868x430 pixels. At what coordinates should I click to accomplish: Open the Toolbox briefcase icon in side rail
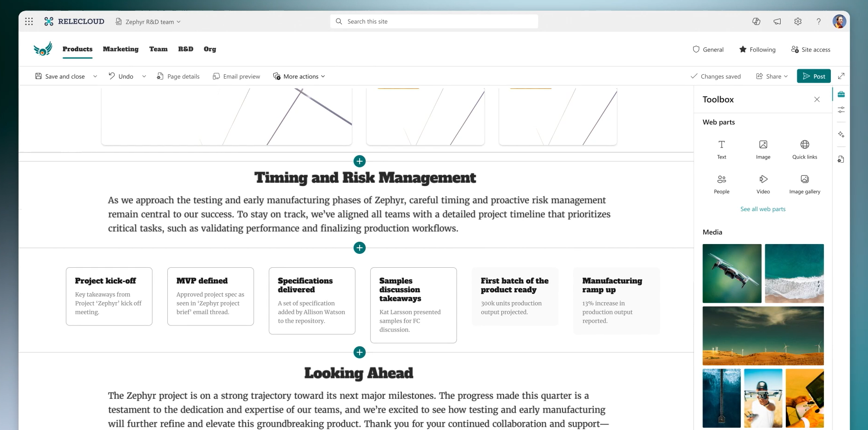(841, 94)
